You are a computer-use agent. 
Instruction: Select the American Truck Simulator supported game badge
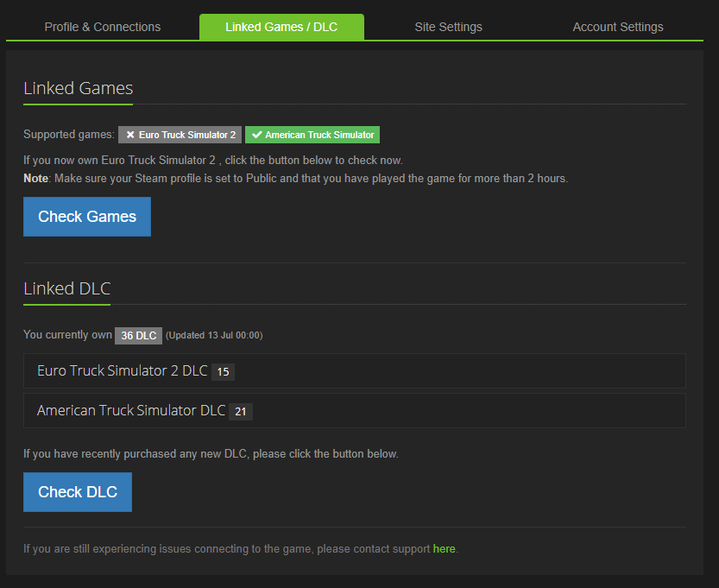[x=312, y=135]
